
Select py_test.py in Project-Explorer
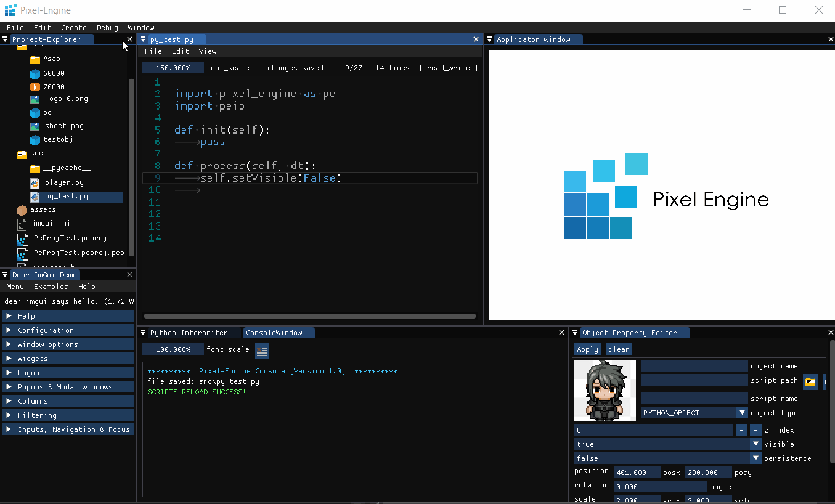(x=75, y=197)
